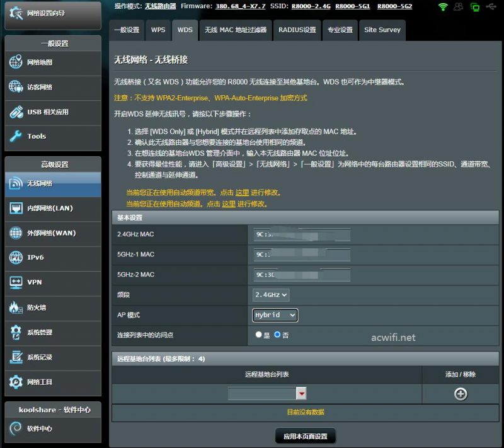
Task: Click the 2.4GHz MAC address field
Action: (302, 234)
